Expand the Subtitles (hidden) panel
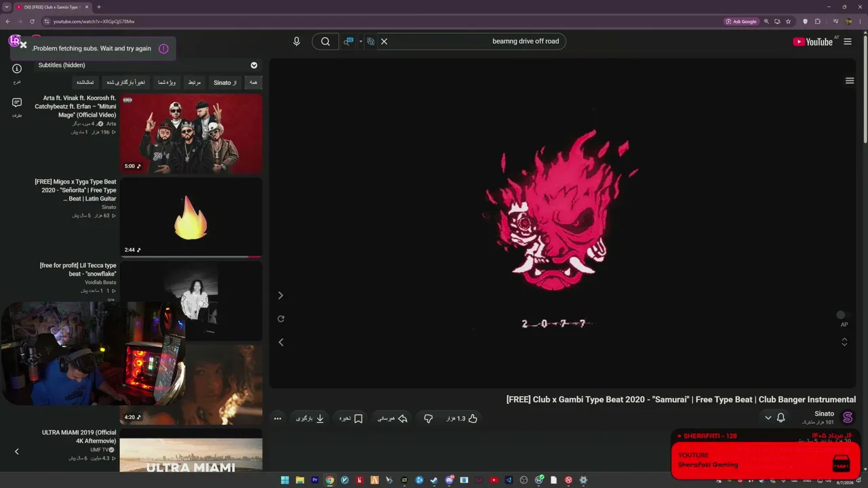Image resolution: width=868 pixels, height=488 pixels. (x=254, y=65)
